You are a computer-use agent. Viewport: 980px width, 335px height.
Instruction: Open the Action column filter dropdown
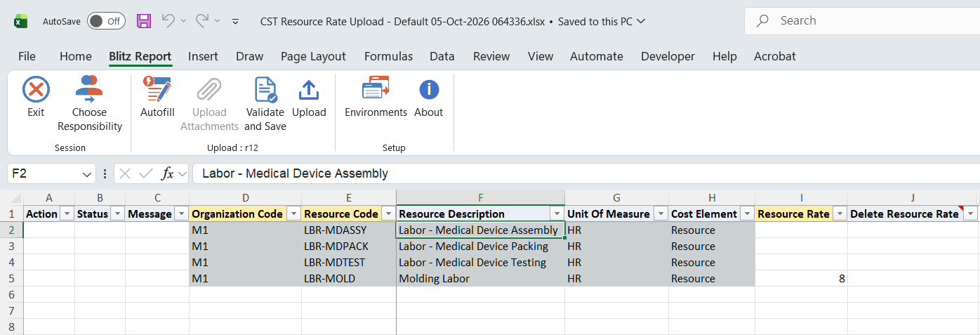(67, 214)
